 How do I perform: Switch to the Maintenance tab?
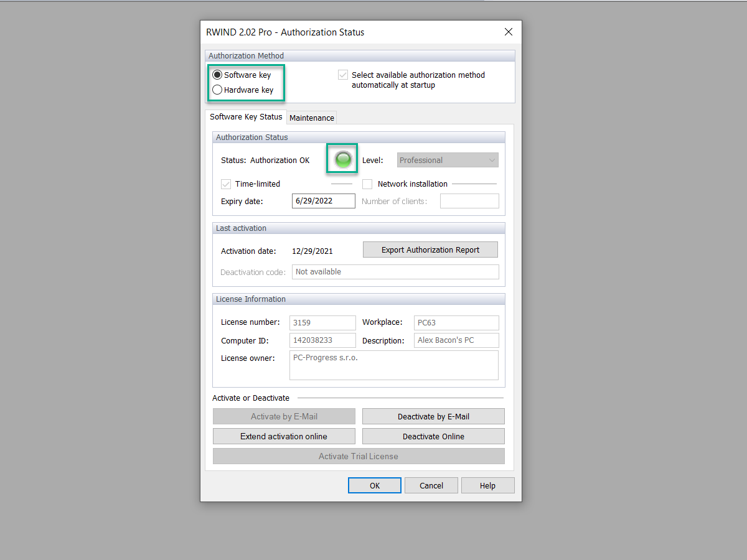(x=311, y=117)
